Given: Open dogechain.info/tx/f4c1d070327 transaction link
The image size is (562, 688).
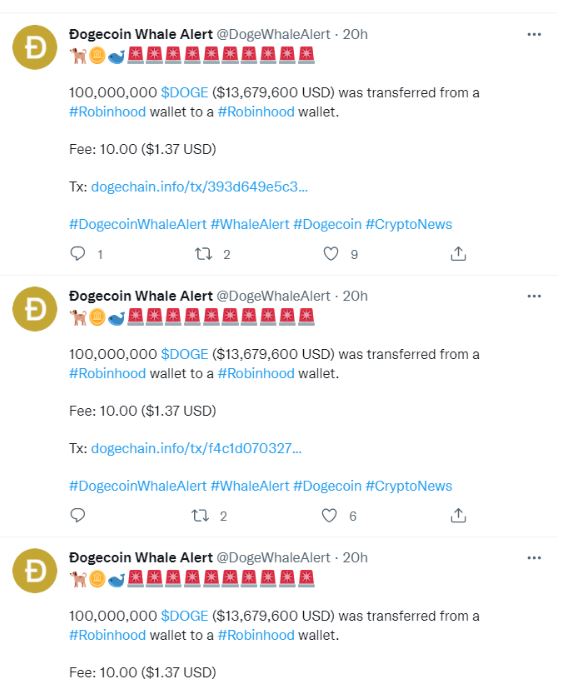Looking at the screenshot, I should pos(196,448).
